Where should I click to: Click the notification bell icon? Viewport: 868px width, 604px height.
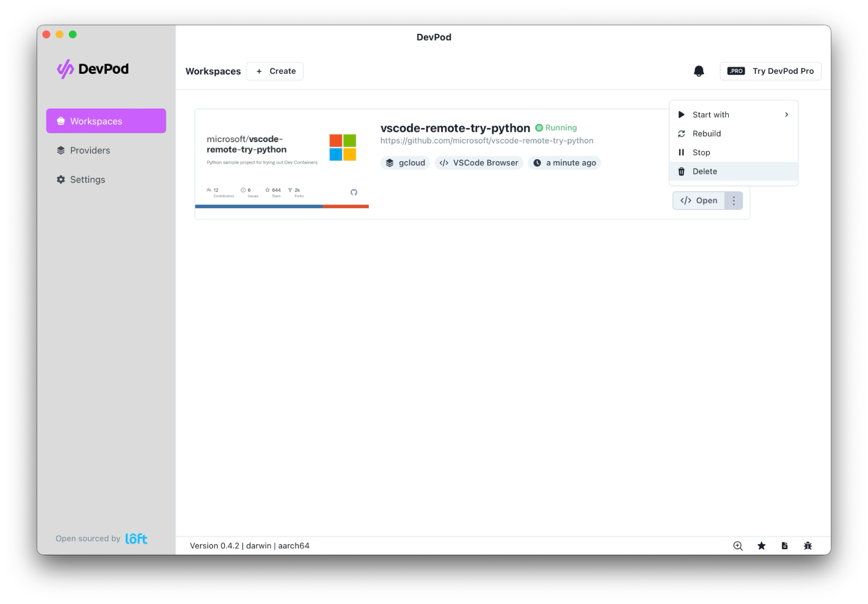click(x=698, y=71)
